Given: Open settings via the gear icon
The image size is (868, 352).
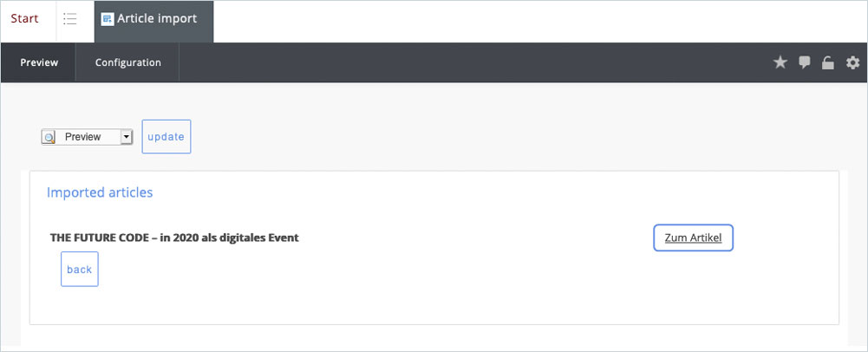Looking at the screenshot, I should click(852, 62).
